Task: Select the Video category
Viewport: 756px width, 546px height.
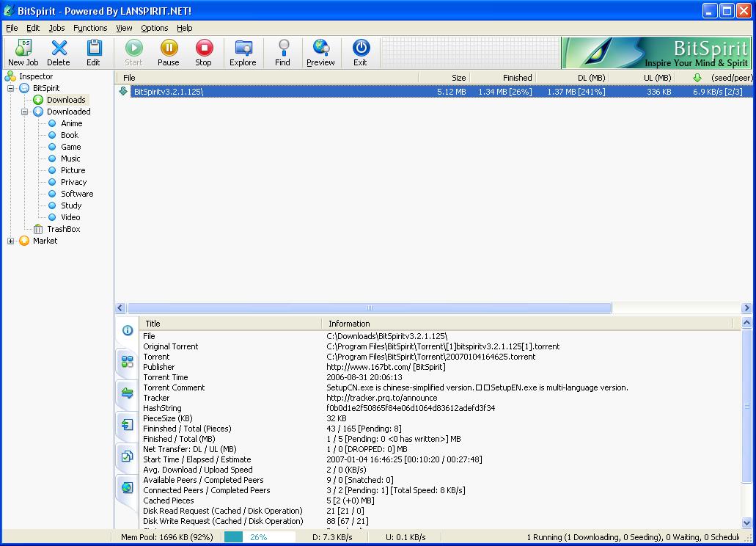Action: click(70, 217)
